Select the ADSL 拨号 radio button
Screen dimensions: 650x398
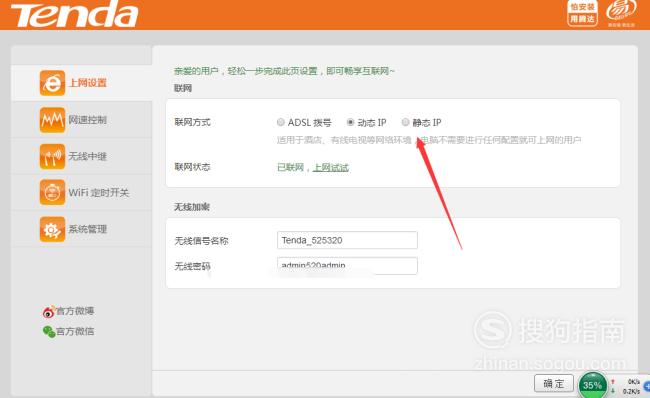click(281, 122)
